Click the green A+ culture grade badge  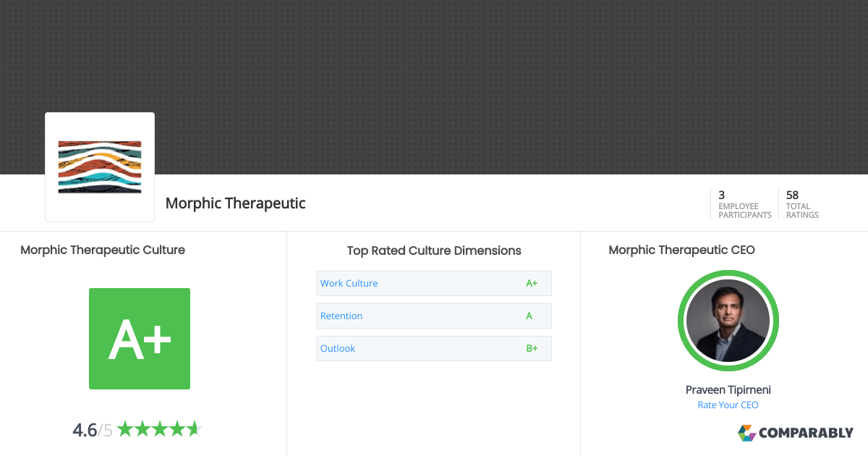click(x=140, y=339)
